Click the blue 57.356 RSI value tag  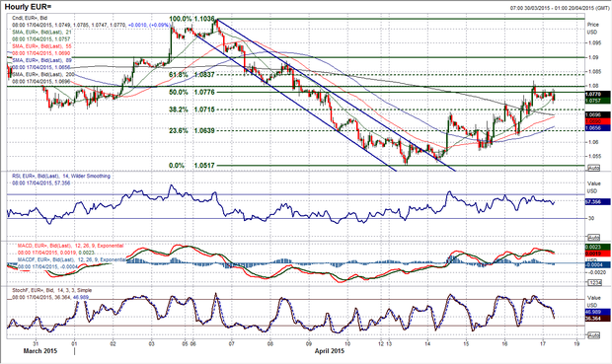[x=598, y=201]
